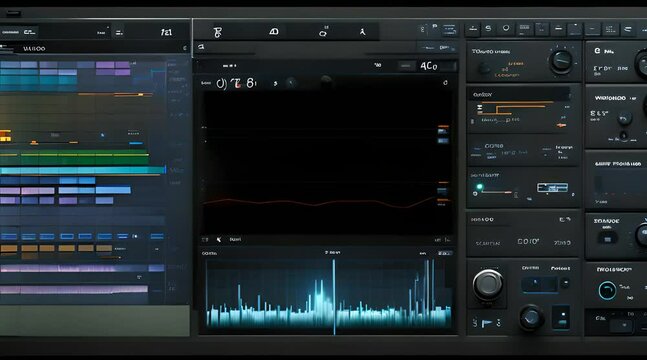Select the long cyan clip below the green clip
The image size is (647, 360).
point(83,170)
